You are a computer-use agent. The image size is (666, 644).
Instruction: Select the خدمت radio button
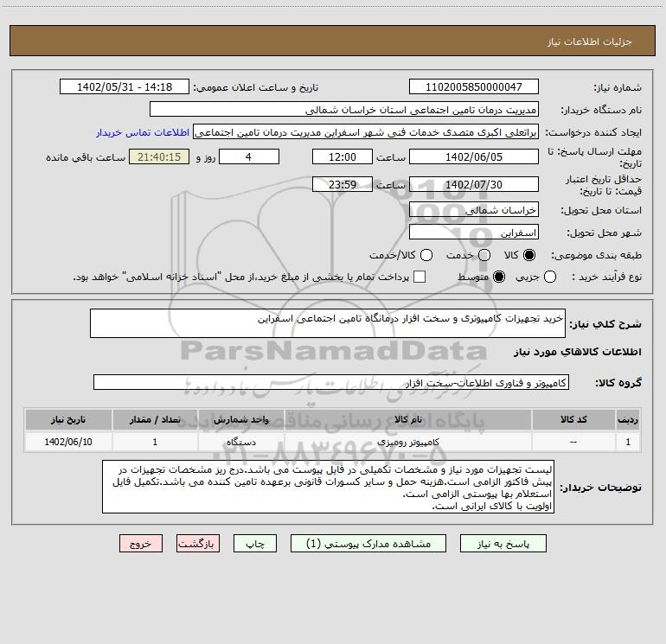[x=484, y=255]
